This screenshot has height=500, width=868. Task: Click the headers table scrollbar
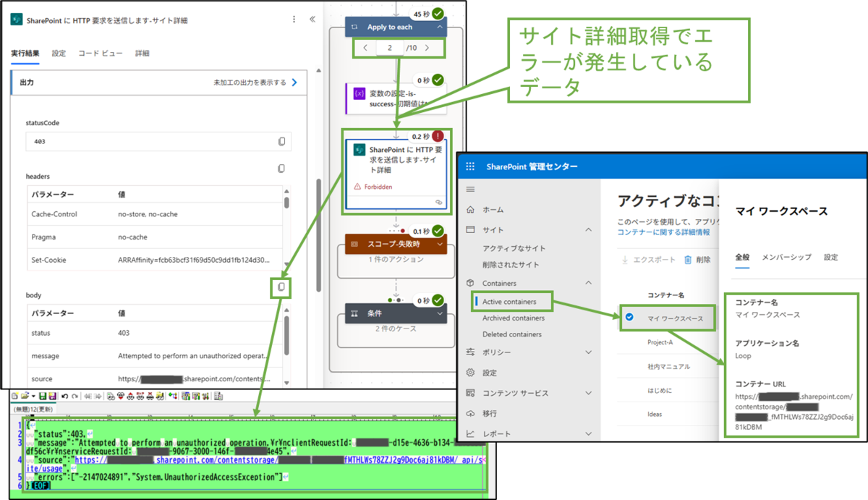pos(287,202)
